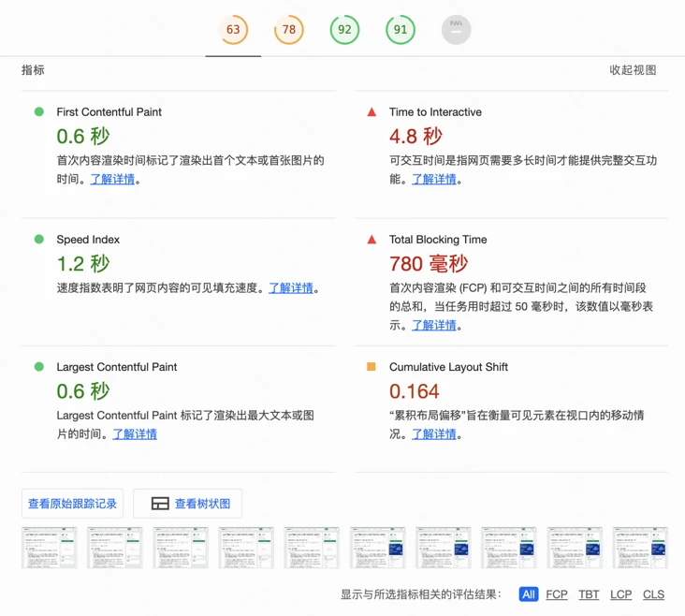The height and width of the screenshot is (616, 685).
Task: Select the performance score gauge showing 63
Action: pos(233,30)
